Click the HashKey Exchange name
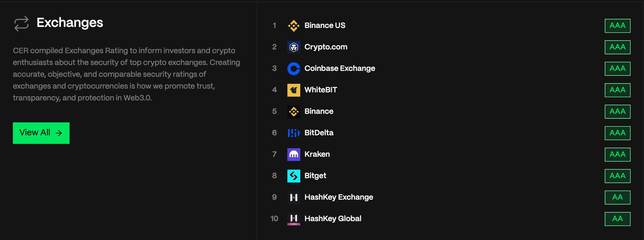644x240 pixels. 338,197
